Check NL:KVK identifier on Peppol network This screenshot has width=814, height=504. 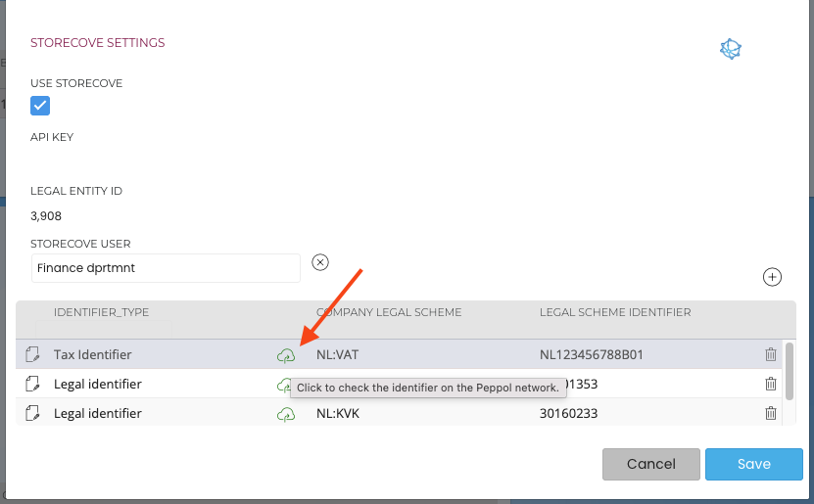[x=285, y=414]
